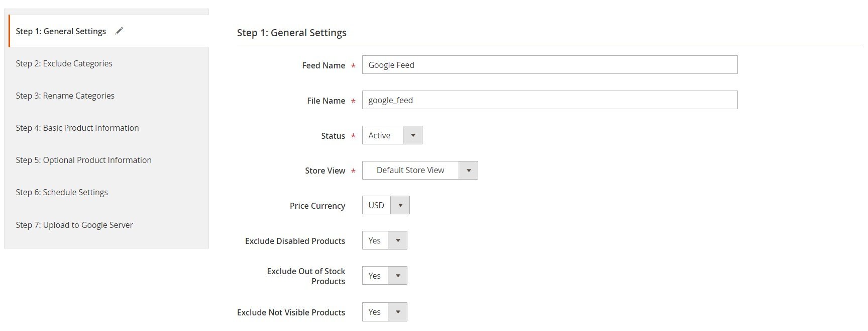Open the Exclude Disabled Products dropdown
868x331 pixels.
(384, 240)
